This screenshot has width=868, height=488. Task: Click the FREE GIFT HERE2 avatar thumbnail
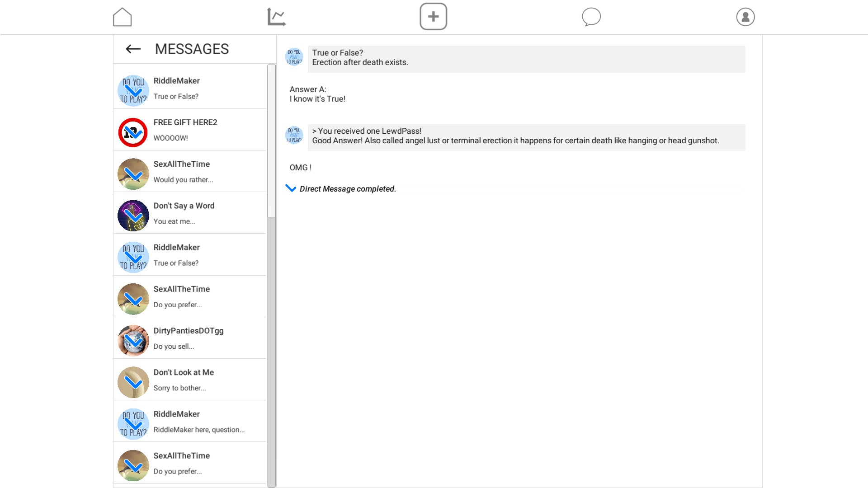click(x=133, y=132)
